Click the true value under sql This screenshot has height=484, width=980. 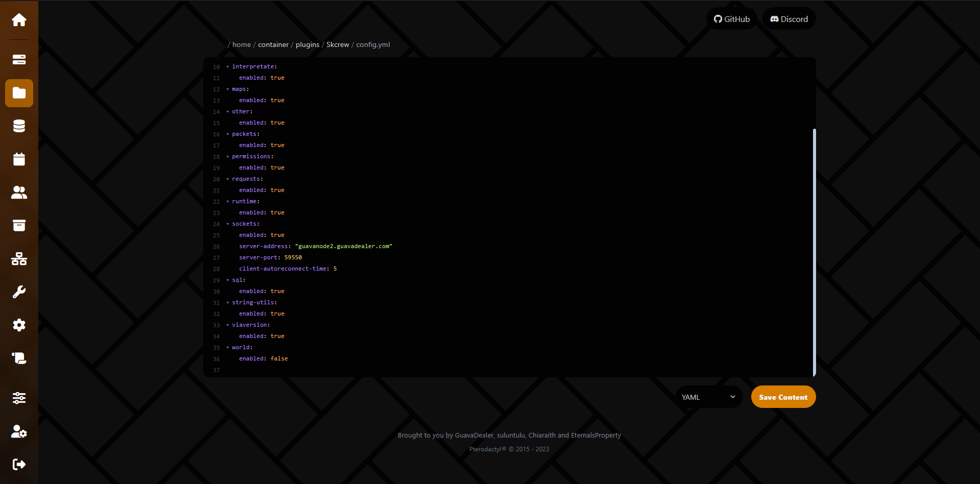(x=277, y=291)
